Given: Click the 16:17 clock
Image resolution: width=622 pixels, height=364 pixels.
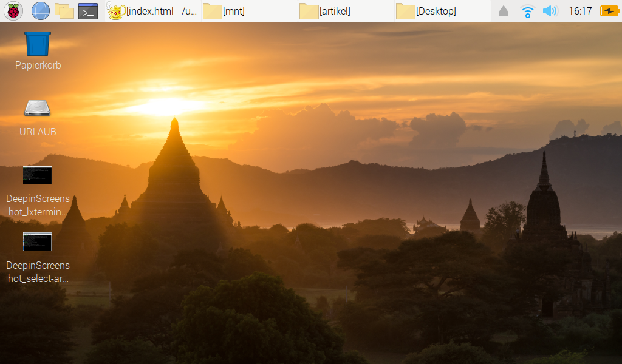Looking at the screenshot, I should pos(580,11).
